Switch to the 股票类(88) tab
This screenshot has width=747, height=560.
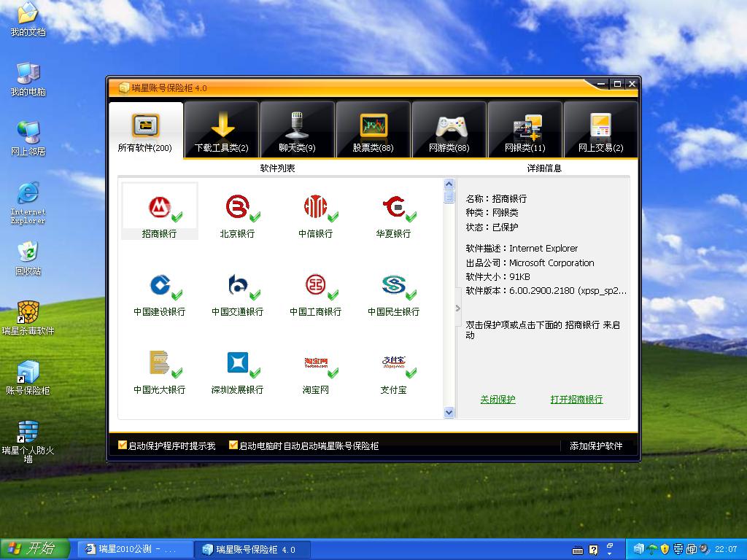[x=373, y=130]
